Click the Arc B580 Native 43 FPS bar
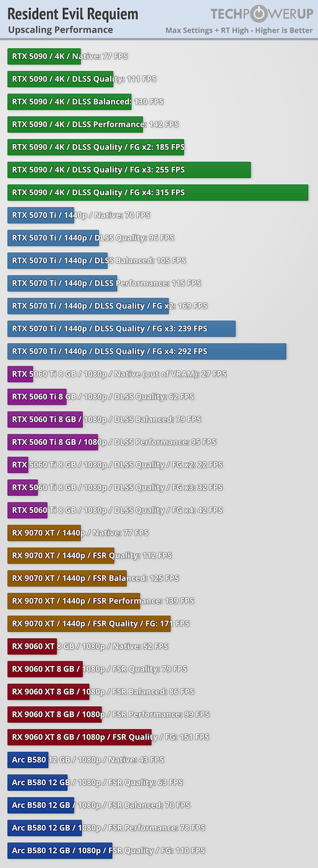 pos(28,760)
